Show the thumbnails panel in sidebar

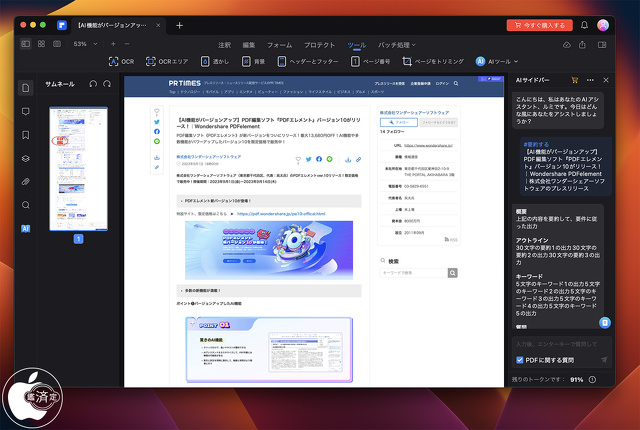point(26,88)
